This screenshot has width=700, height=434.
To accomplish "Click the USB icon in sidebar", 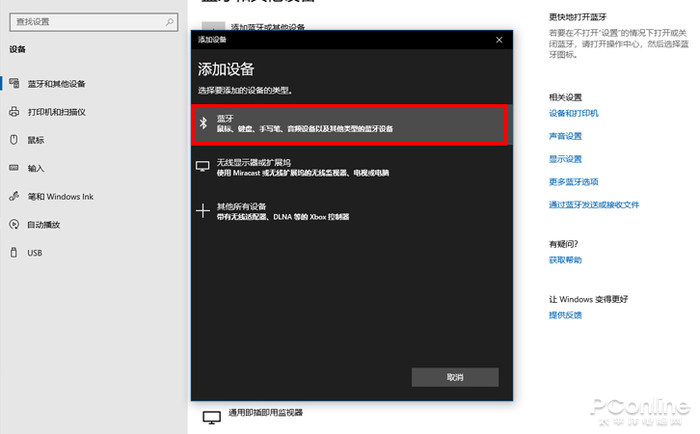I will click(x=14, y=252).
